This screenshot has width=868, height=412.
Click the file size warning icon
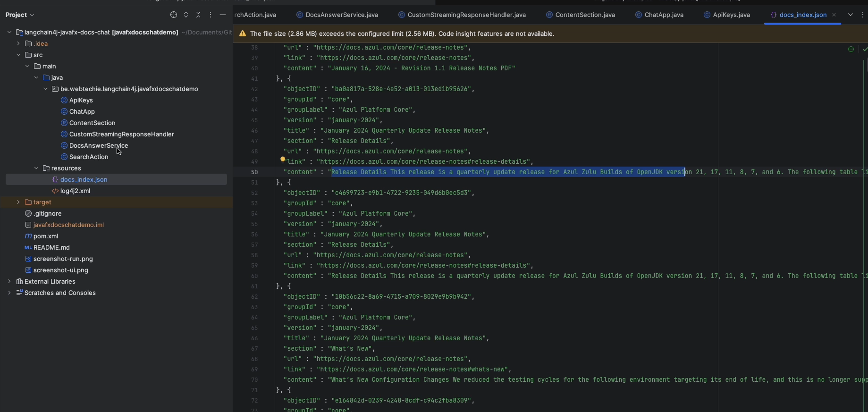click(243, 34)
